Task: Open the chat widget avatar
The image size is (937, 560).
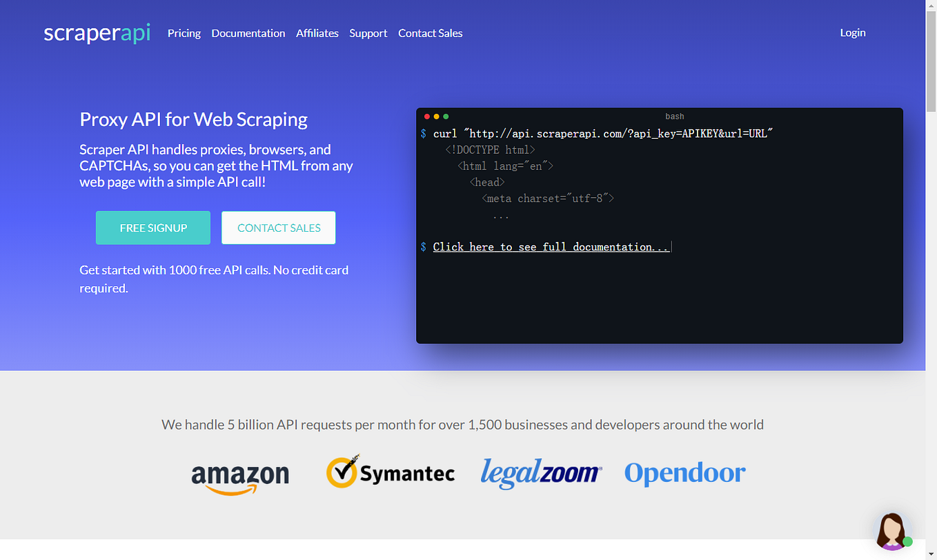Action: tap(892, 531)
